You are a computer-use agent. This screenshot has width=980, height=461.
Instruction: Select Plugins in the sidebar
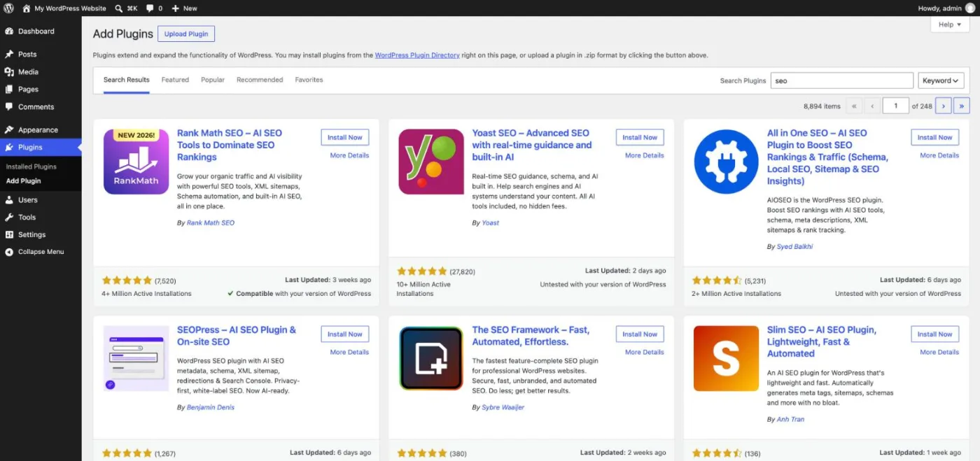tap(41, 147)
